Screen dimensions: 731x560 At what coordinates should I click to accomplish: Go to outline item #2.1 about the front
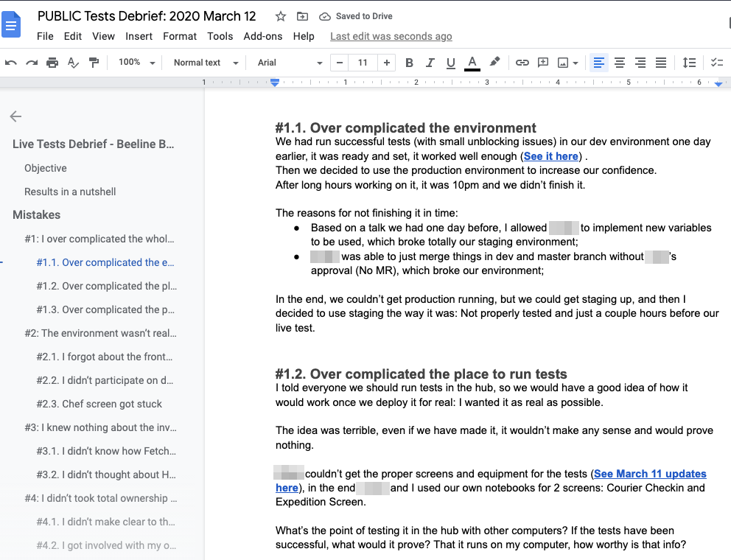tap(105, 357)
